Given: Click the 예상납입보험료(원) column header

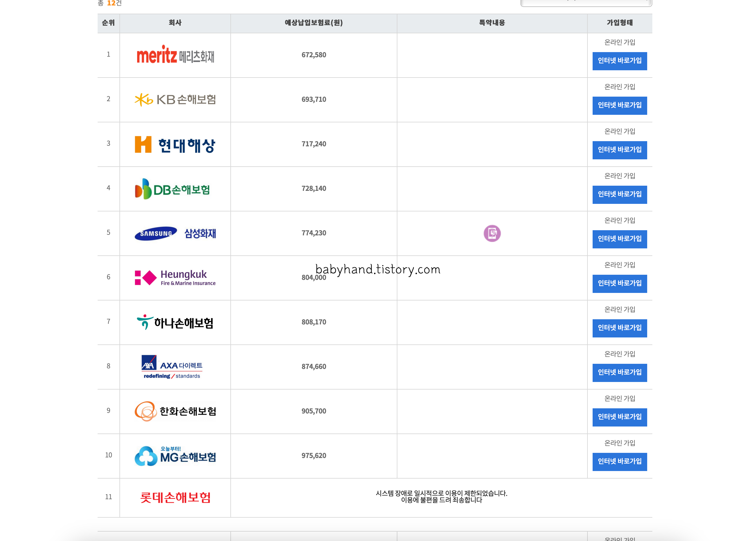Looking at the screenshot, I should point(314,23).
